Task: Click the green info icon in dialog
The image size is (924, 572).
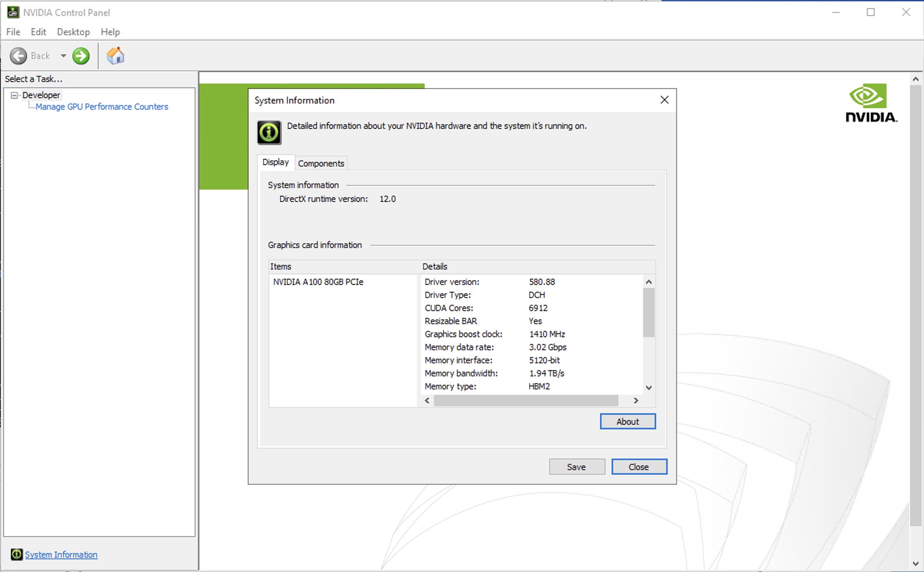Action: coord(269,133)
